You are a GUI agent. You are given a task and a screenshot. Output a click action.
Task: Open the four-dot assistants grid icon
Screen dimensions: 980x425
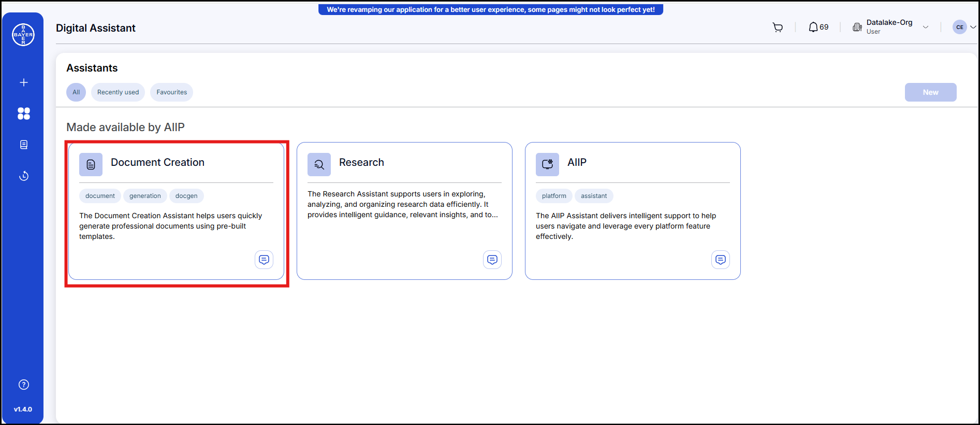point(24,114)
